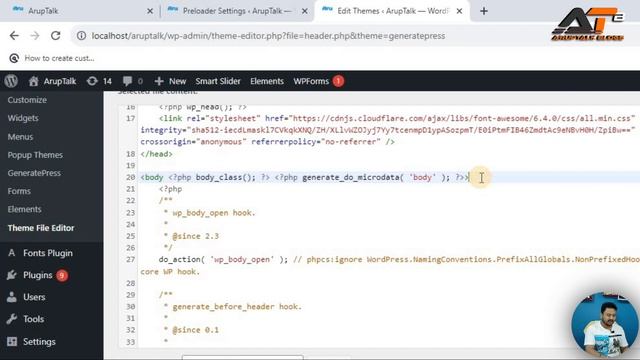Select the Edit Themes browser tab
This screenshot has height=360, width=640.
tap(392, 11)
